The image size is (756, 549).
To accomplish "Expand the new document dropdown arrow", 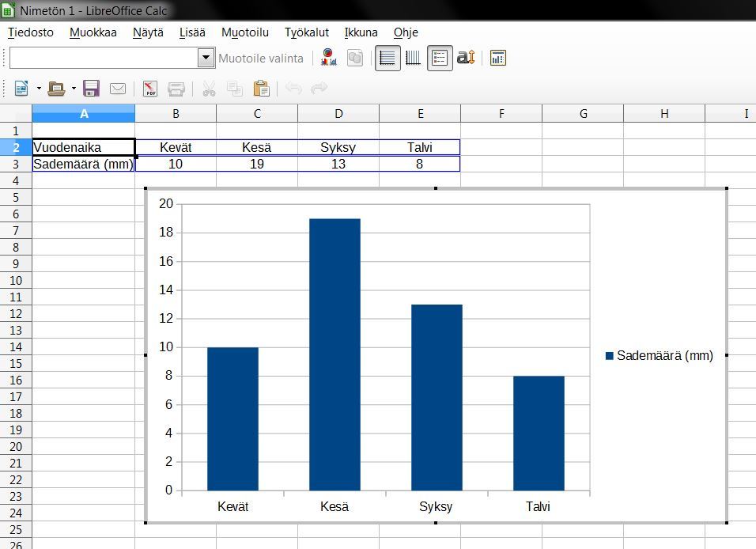I will click(39, 89).
